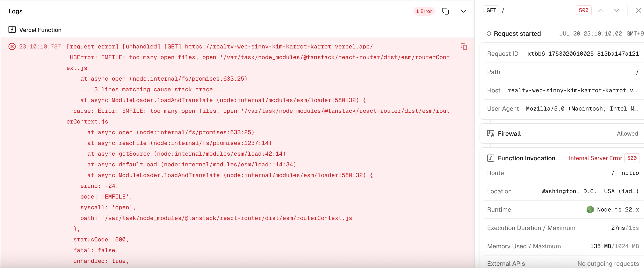
Task: Copy all logs with the header copy icon
Action: pyautogui.click(x=446, y=11)
